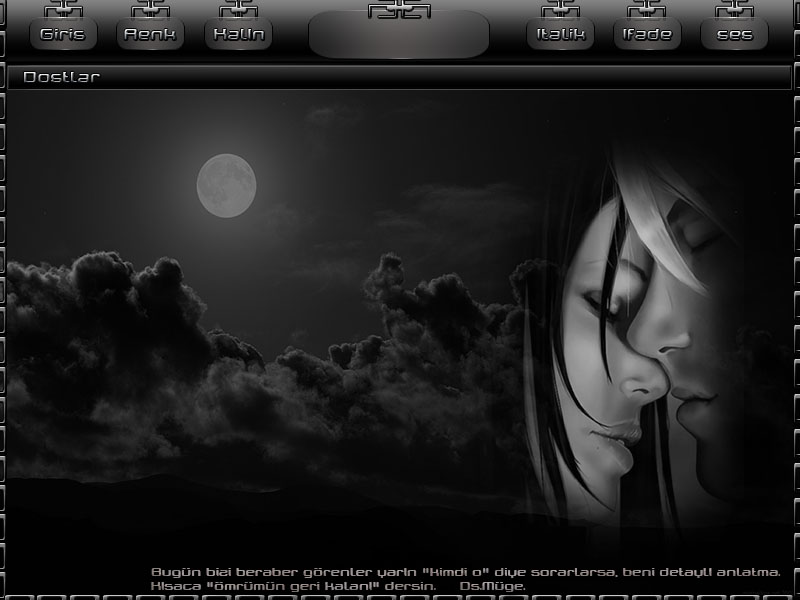Click the ses sound button
The width and height of the screenshot is (800, 600).
734,34
